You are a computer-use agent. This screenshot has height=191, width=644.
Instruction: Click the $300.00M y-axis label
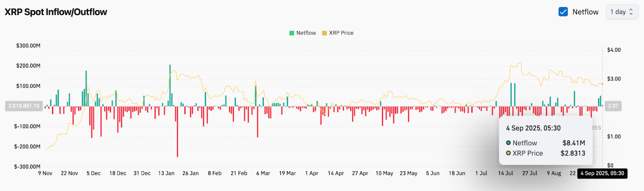tap(28, 46)
